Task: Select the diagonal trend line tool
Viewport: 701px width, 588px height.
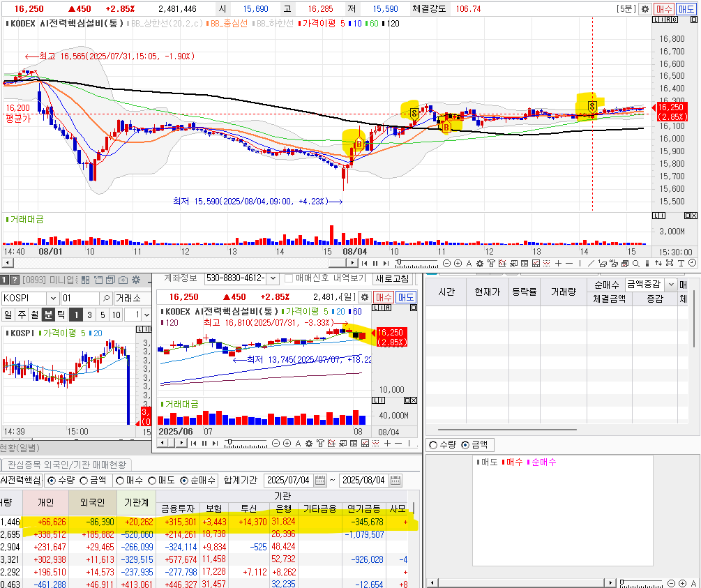Action: (591, 264)
